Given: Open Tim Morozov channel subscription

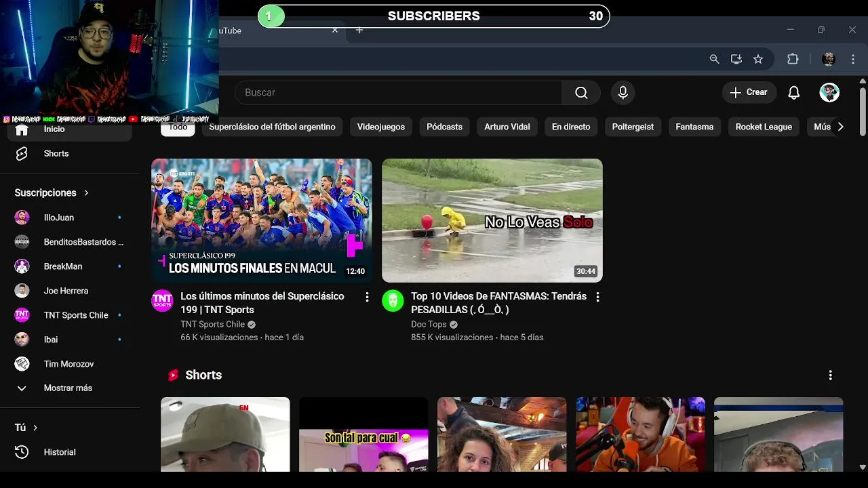Looking at the screenshot, I should (x=69, y=364).
